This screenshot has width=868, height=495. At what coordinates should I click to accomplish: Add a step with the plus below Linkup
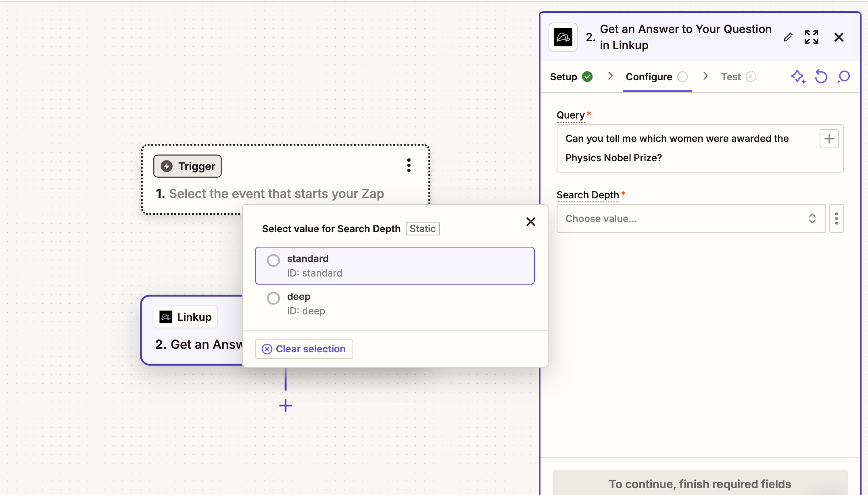[x=286, y=406]
